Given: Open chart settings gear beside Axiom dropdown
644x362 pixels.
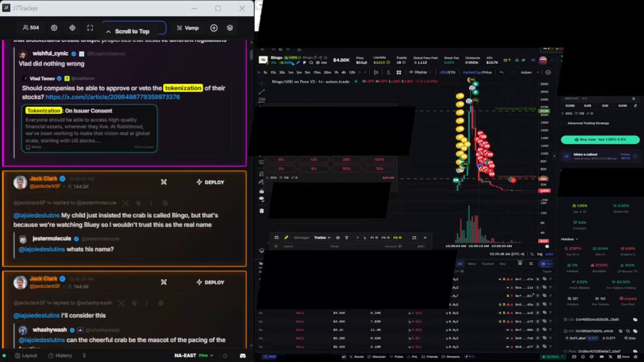Looking at the screenshot, I should 548,72.
